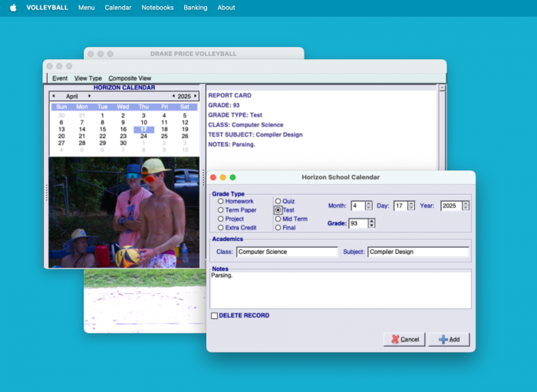Adjust the Month spinner arrows

[x=369, y=206]
